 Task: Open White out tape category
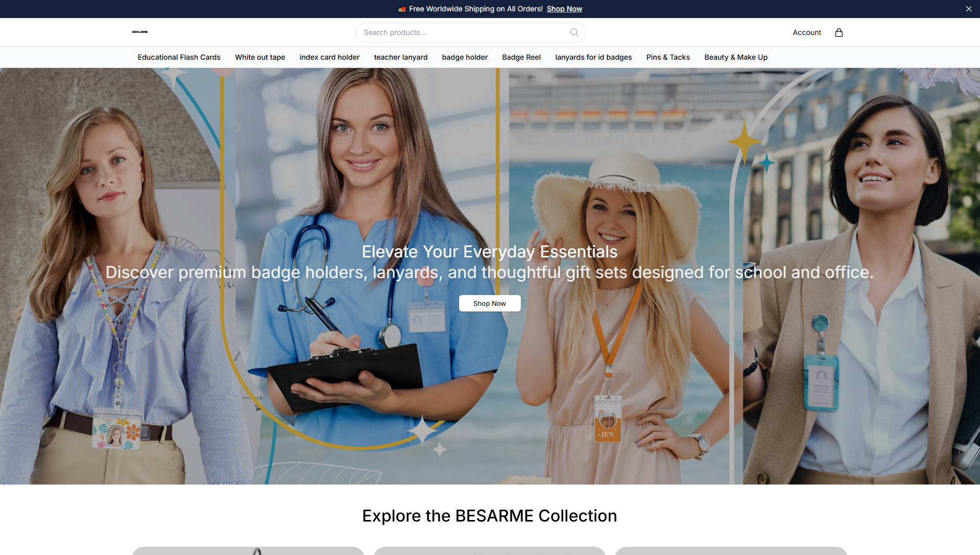[x=260, y=57]
